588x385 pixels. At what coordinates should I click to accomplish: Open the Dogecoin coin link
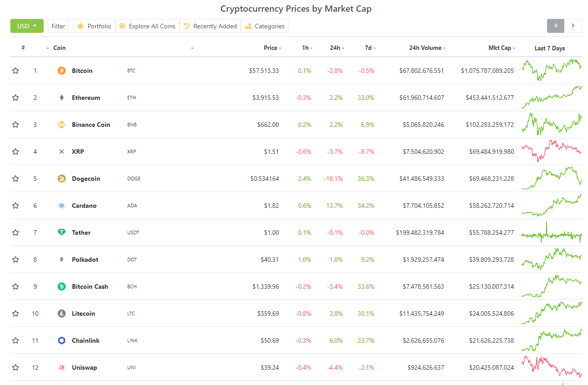(86, 179)
